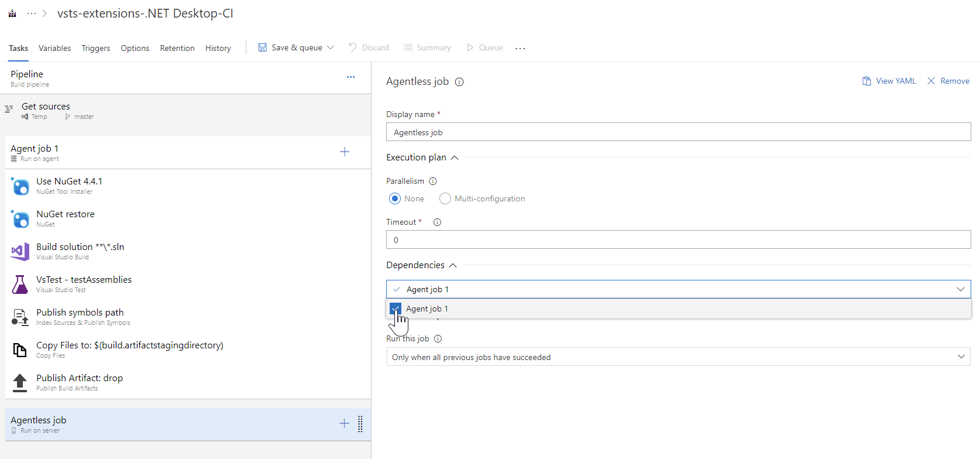980x459 pixels.
Task: Click the Queue button
Action: (x=484, y=47)
